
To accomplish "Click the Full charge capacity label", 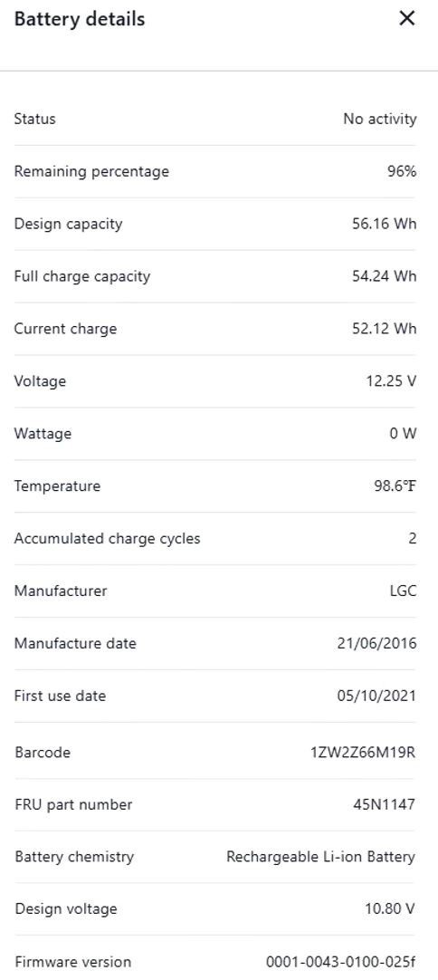I will pos(81,277).
